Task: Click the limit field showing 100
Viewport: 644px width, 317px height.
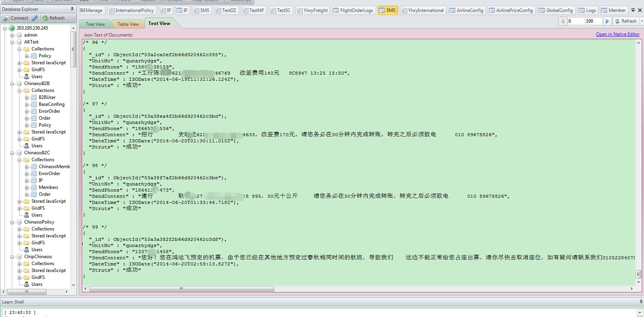Action: click(x=593, y=21)
